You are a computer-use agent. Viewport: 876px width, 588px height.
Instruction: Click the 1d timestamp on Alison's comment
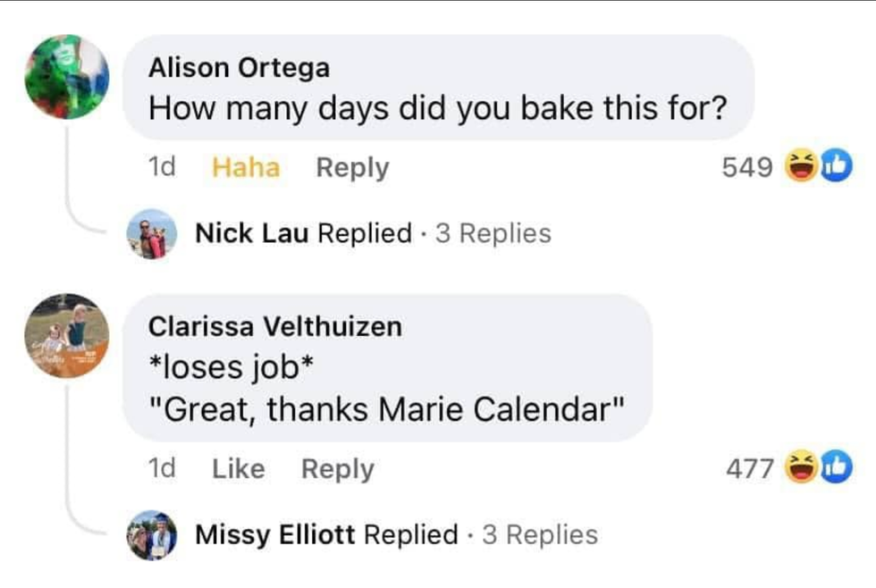(x=161, y=168)
